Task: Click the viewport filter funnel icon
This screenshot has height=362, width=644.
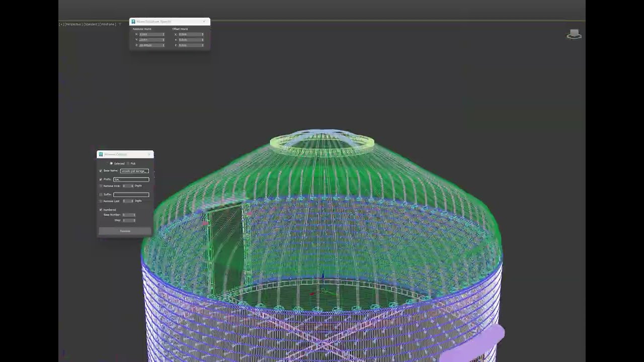Action: pyautogui.click(x=120, y=24)
